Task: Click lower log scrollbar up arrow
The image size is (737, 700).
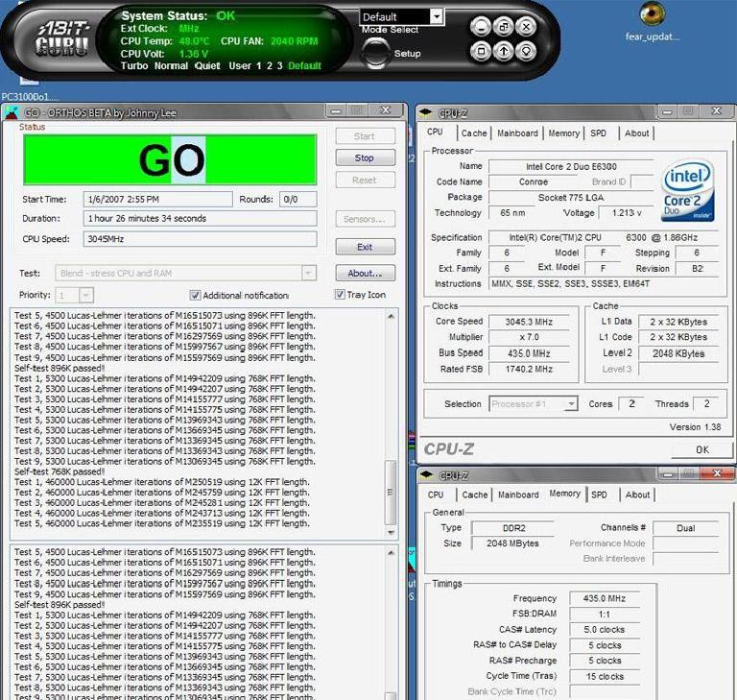Action: tap(391, 553)
